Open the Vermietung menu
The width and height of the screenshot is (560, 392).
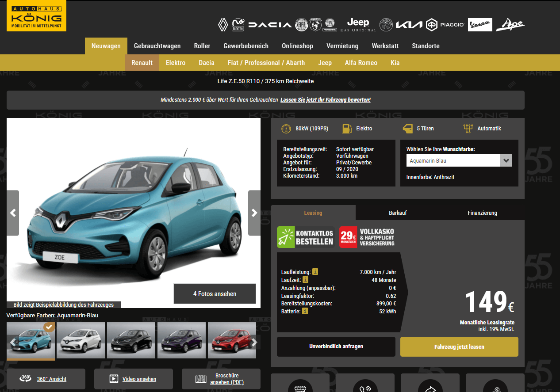[342, 46]
